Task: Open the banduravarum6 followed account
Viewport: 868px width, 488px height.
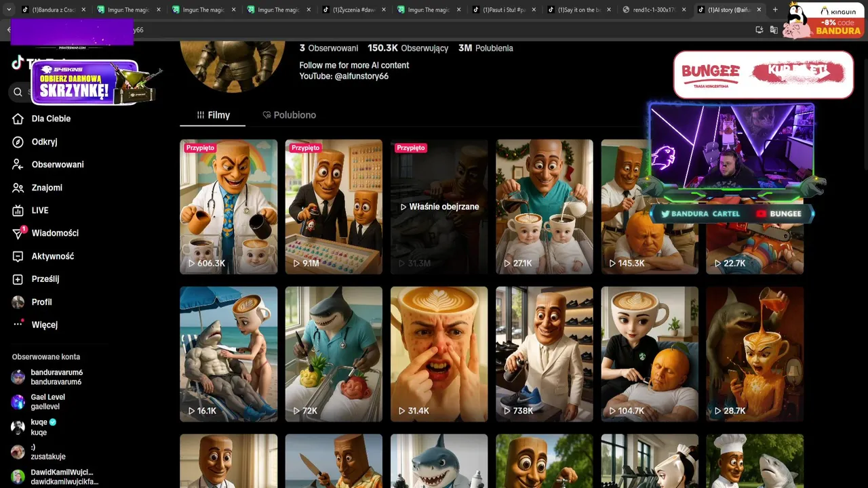Action: [47, 378]
